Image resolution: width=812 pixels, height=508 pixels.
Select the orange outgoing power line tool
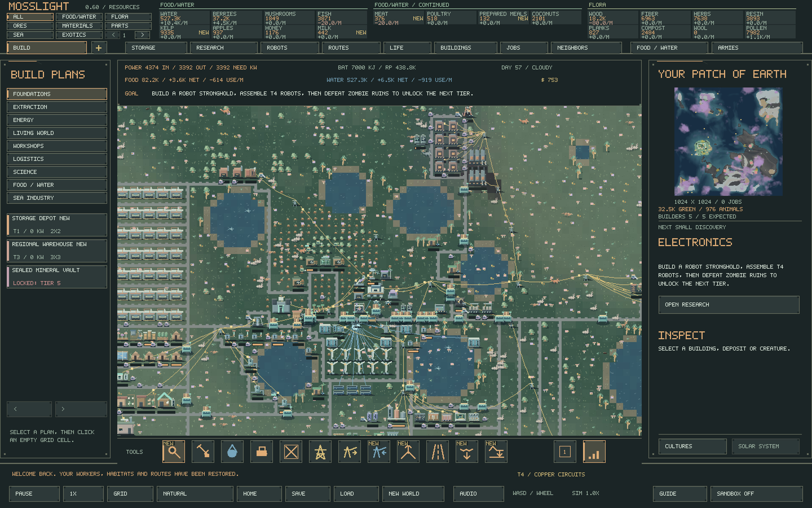[350, 452]
